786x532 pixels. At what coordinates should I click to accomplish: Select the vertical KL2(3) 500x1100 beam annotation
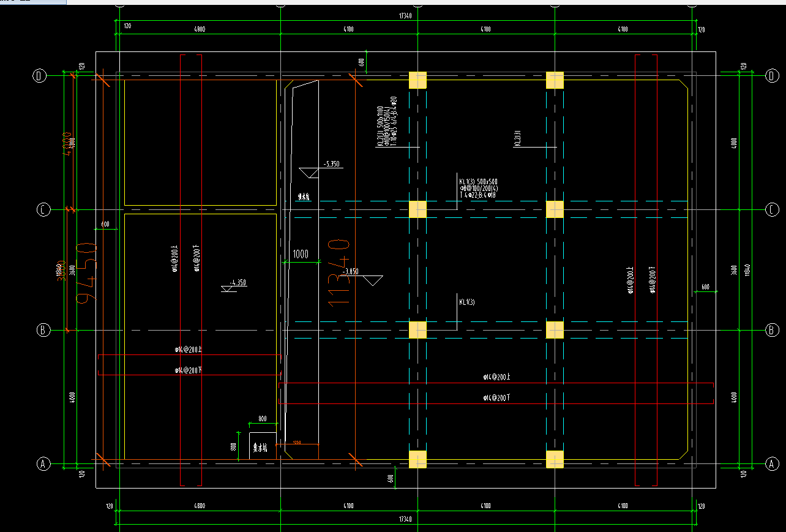387,122
